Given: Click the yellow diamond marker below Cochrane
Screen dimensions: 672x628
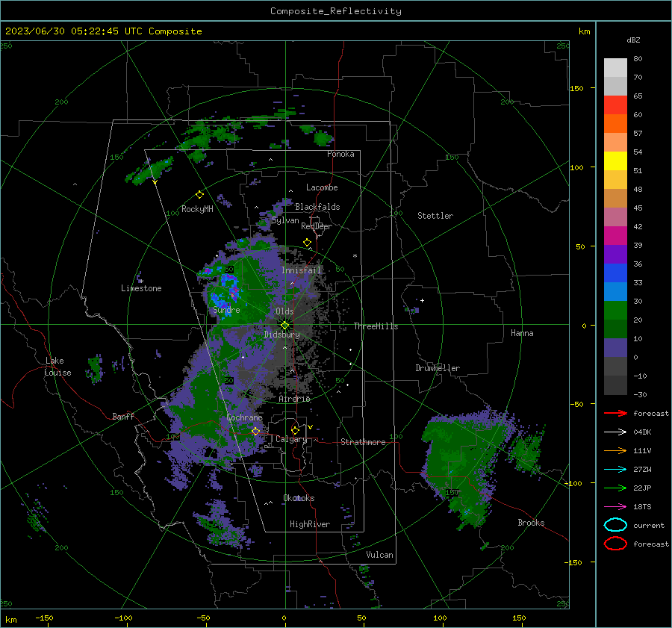Looking at the screenshot, I should [x=255, y=431].
